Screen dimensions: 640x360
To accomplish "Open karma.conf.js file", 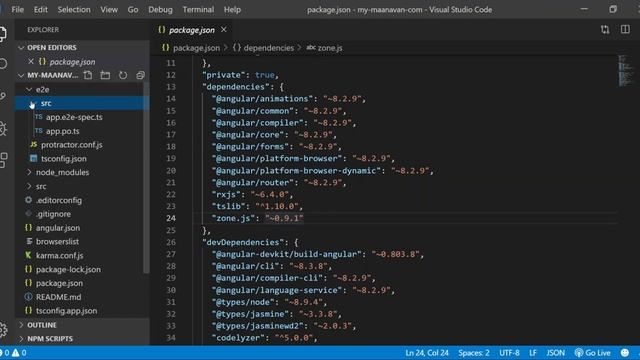I will click(59, 256).
